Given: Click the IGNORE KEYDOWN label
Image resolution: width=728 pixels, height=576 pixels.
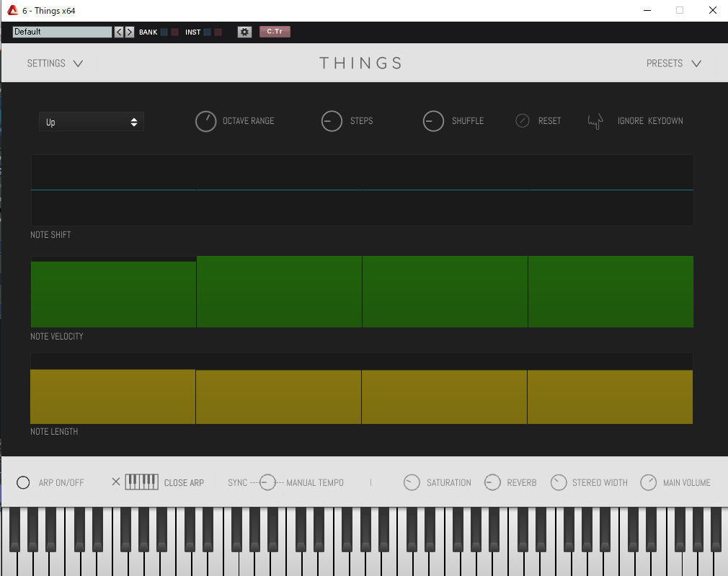Looking at the screenshot, I should point(650,121).
